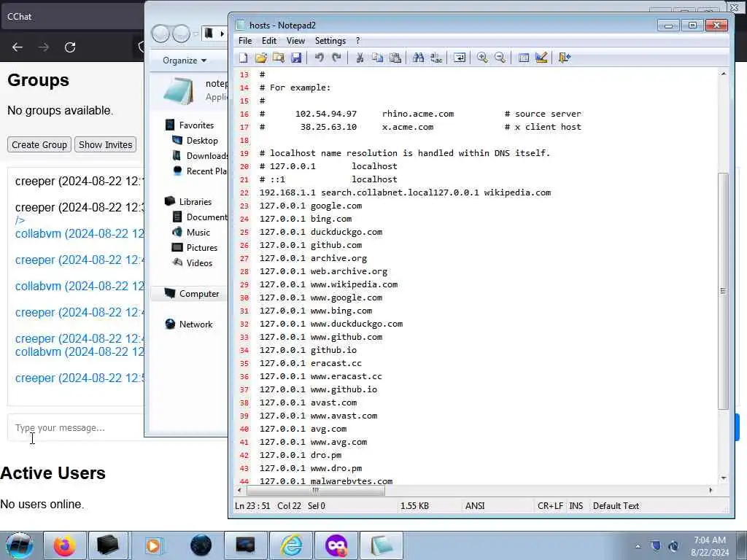Screen dimensions: 747x560
Task: Show hidden tray icons arrow
Action: (638, 546)
